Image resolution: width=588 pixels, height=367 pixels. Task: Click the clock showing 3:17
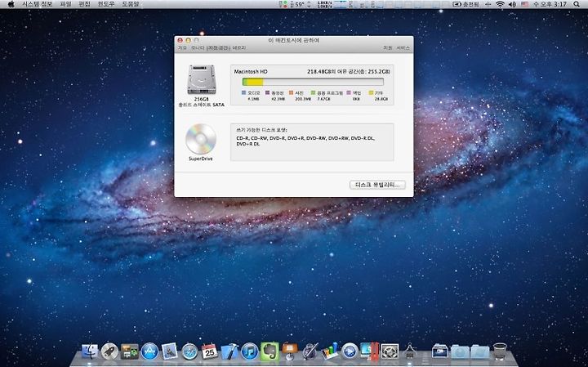click(550, 4)
